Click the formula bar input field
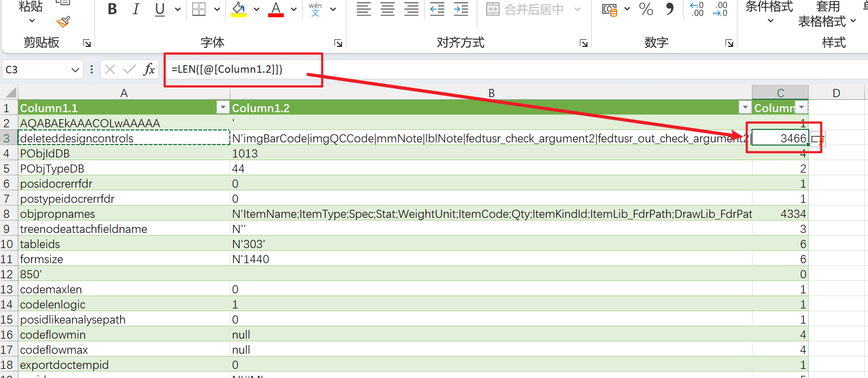 tap(512, 69)
